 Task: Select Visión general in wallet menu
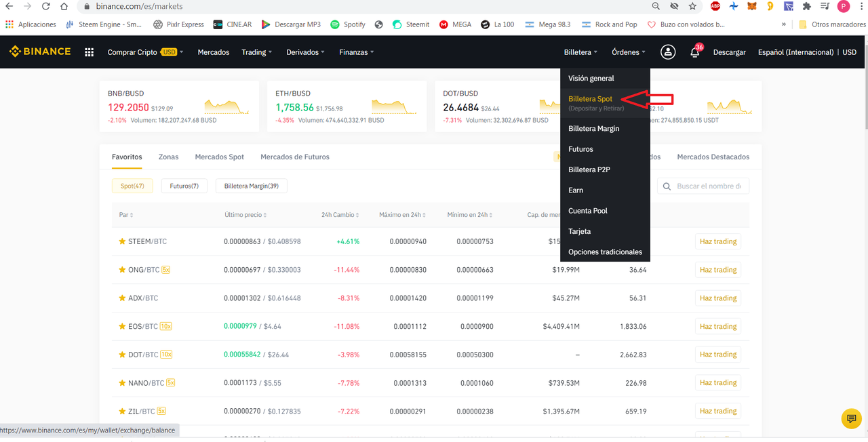tap(605, 78)
